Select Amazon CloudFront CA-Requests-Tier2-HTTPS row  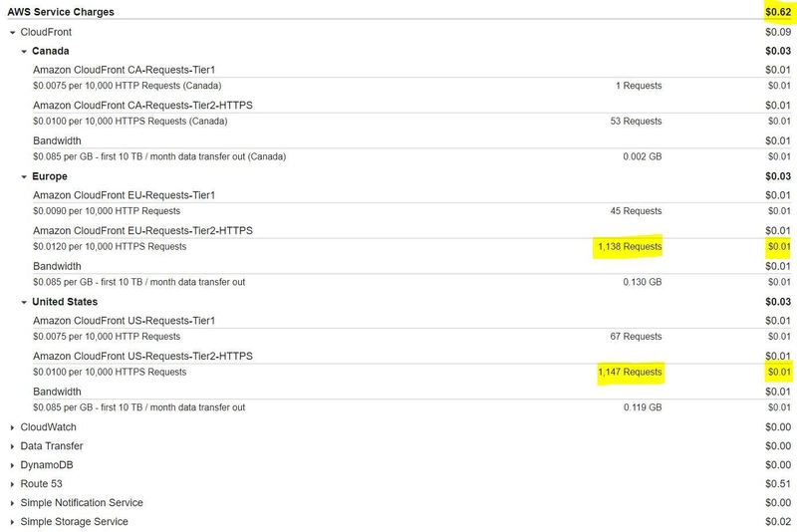point(411,106)
